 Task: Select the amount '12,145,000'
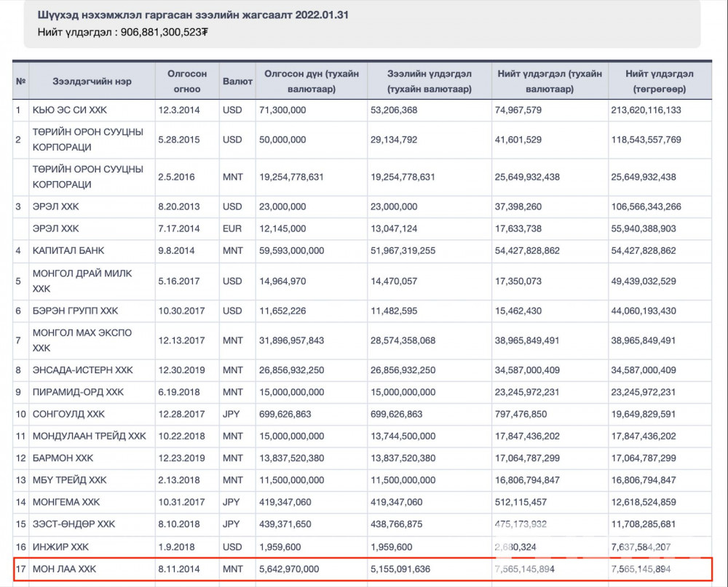point(282,228)
